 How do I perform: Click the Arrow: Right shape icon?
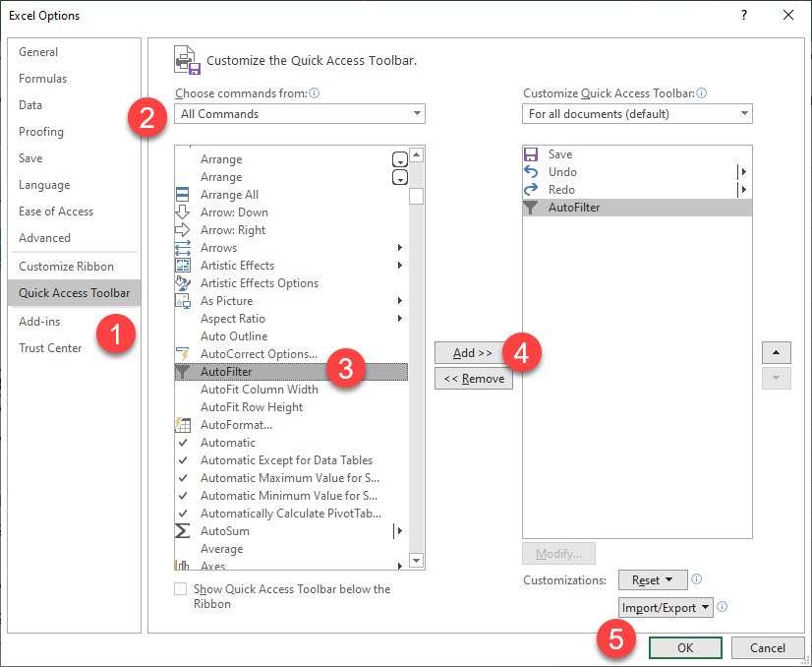click(x=182, y=229)
